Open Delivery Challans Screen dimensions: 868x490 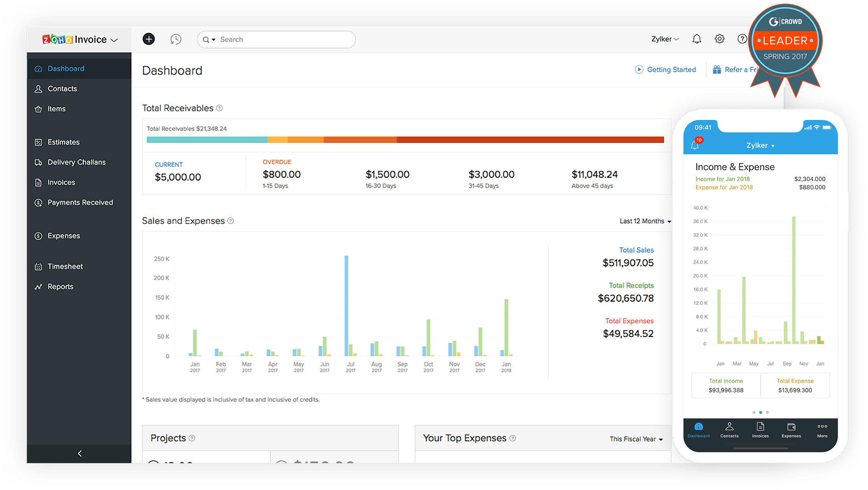(x=76, y=162)
